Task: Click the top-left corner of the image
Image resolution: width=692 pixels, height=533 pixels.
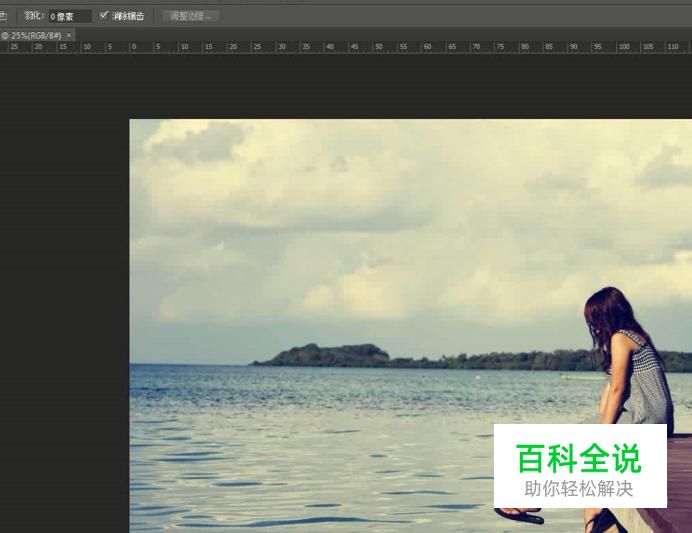Action: [131, 121]
